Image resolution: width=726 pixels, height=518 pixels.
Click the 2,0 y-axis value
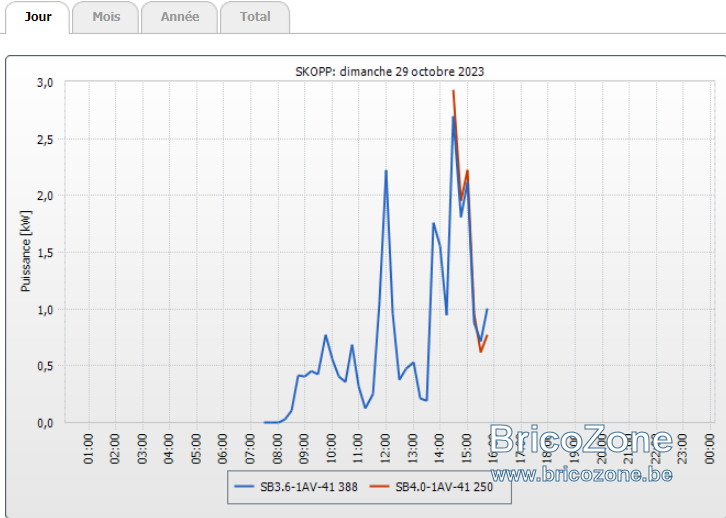pos(45,196)
